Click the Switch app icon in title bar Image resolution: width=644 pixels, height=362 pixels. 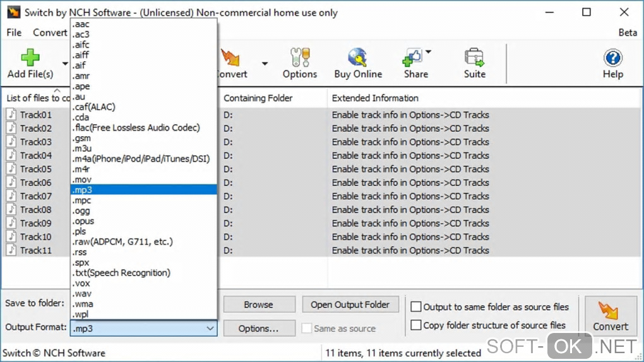13,12
